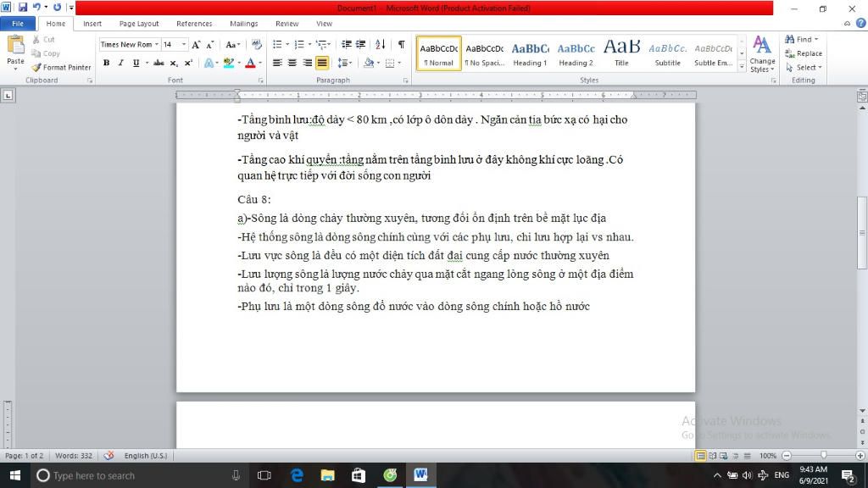Viewport: 868px width, 488px height.
Task: Apply Heading 2 style
Action: tap(576, 54)
